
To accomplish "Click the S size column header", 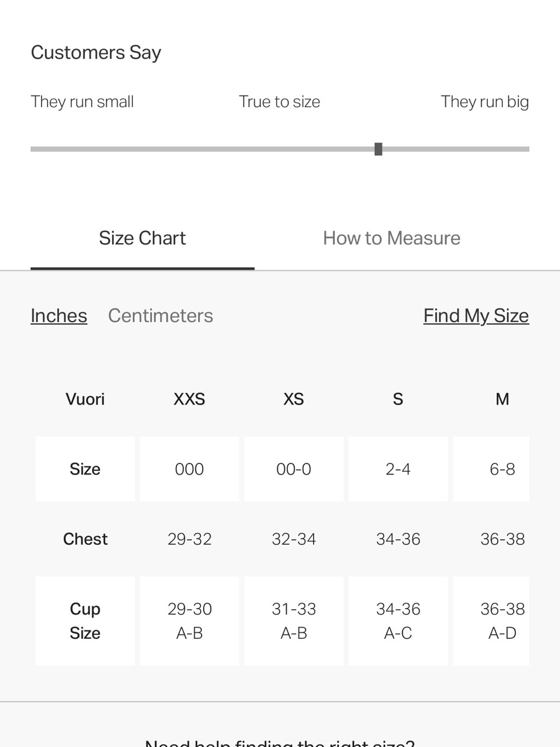I will 398,399.
